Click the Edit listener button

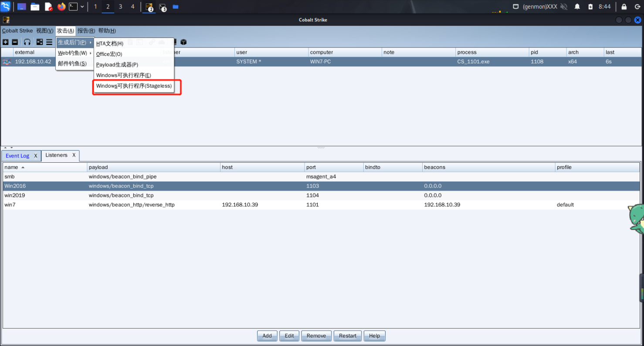[x=289, y=336]
